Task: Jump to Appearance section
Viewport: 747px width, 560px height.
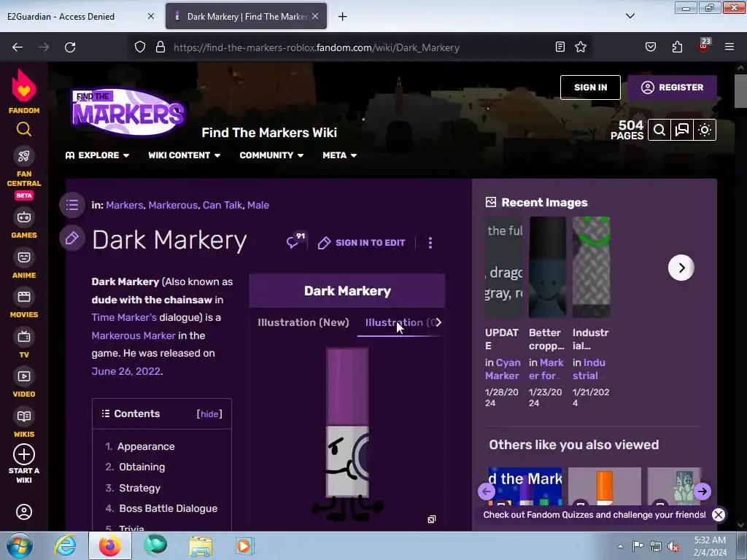Action: click(146, 447)
